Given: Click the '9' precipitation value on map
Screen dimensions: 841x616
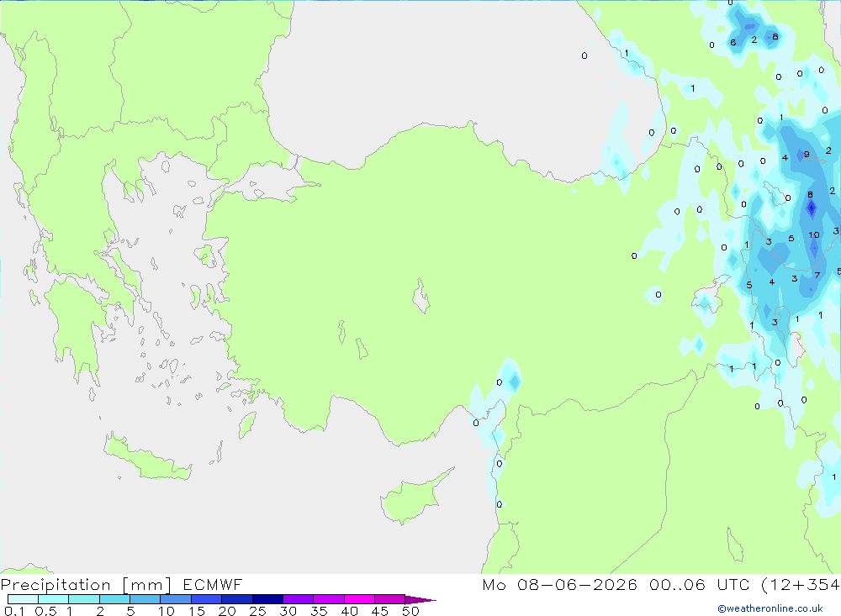Looking at the screenshot, I should (x=807, y=155).
